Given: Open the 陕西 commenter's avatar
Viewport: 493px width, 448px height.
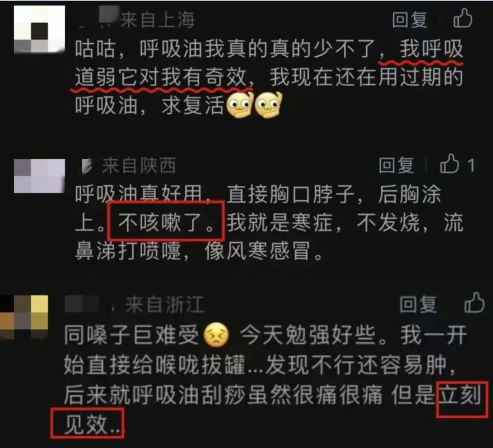Looking at the screenshot, I should pyautogui.click(x=39, y=175).
